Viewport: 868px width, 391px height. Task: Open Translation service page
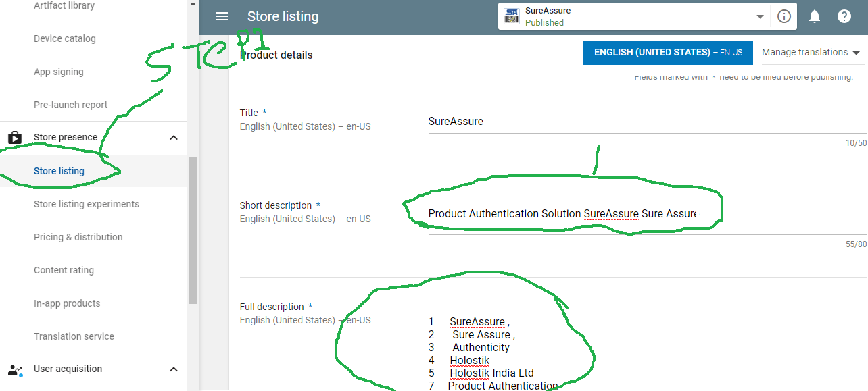coord(74,336)
